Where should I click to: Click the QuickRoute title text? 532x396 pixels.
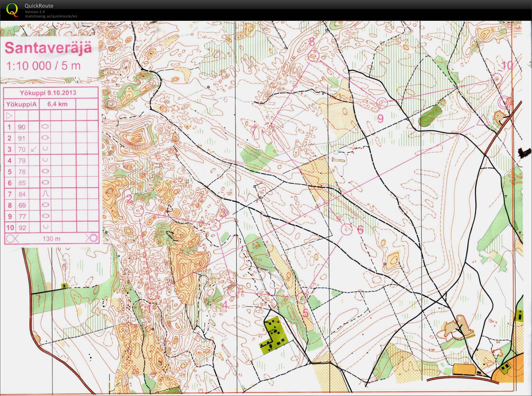click(x=39, y=6)
